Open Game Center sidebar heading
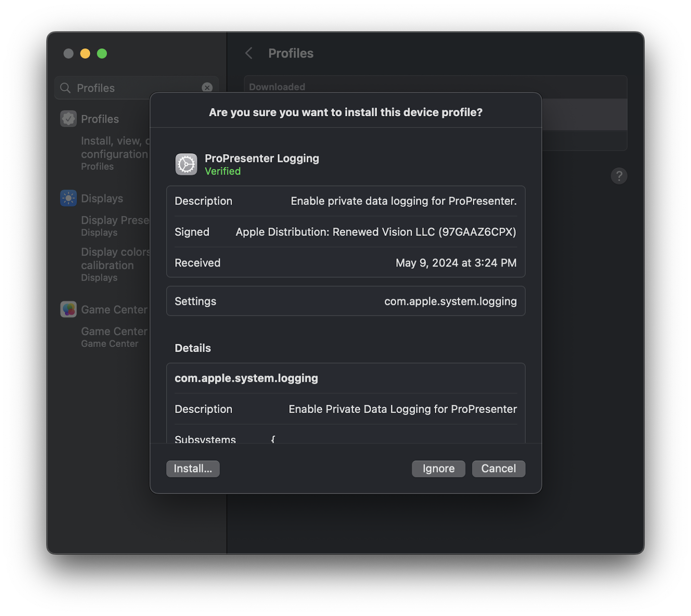The image size is (691, 616). coord(114,310)
